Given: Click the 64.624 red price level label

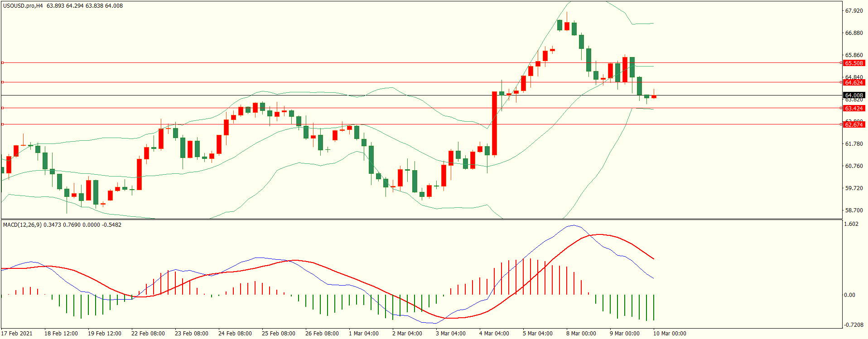Looking at the screenshot, I should coord(854,83).
